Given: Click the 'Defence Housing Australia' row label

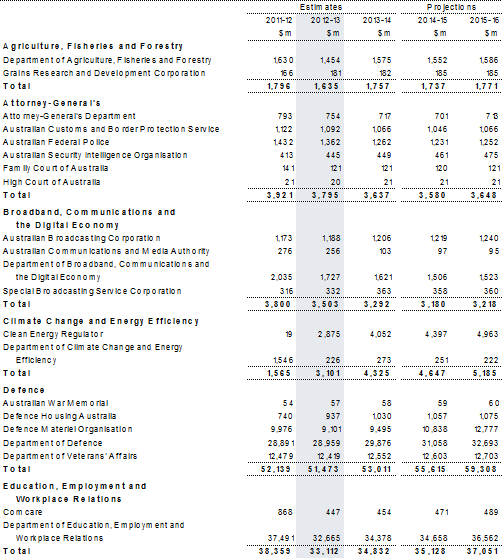Looking at the screenshot, I should pyautogui.click(x=59, y=416).
